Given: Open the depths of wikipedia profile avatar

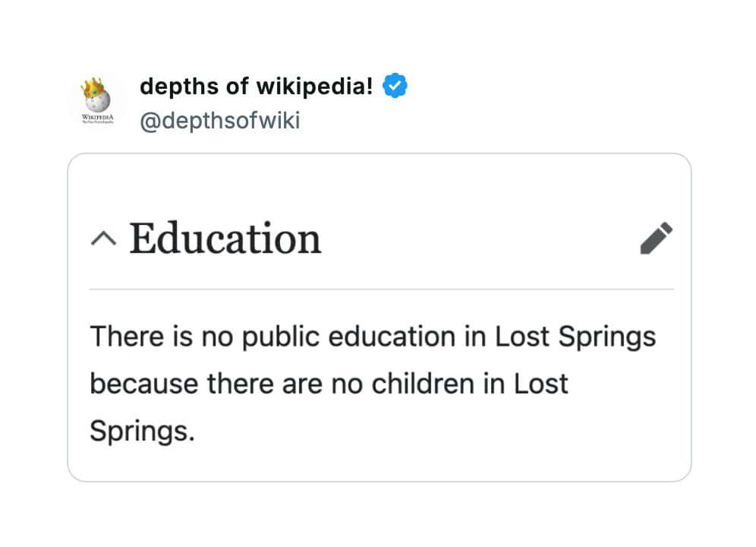Looking at the screenshot, I should point(97,102).
